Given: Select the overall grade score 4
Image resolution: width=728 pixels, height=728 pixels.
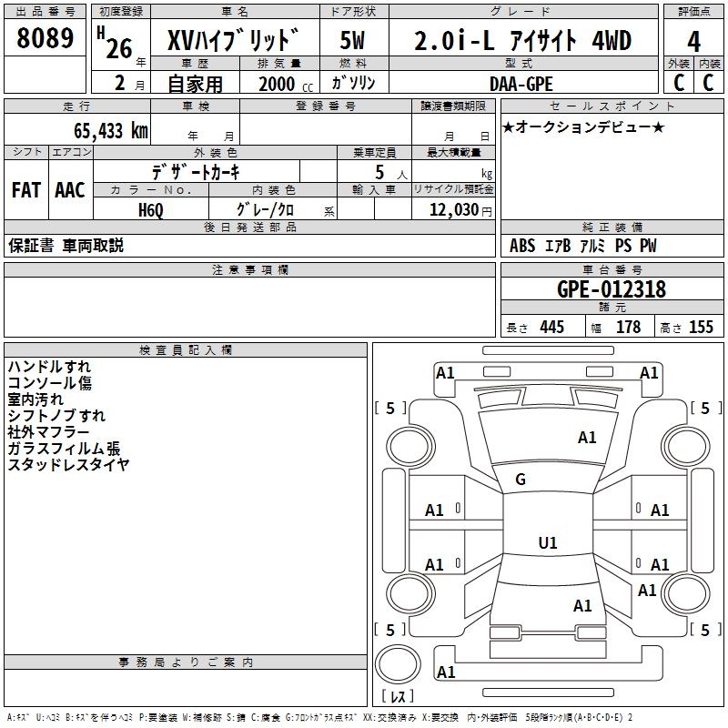Looking at the screenshot, I should tap(693, 41).
